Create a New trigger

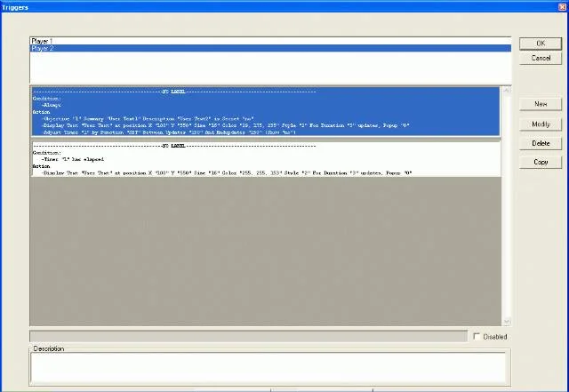[x=541, y=104]
